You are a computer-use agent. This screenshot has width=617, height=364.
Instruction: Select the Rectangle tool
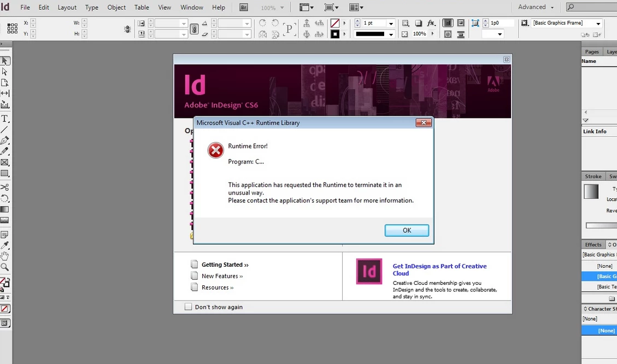point(5,173)
